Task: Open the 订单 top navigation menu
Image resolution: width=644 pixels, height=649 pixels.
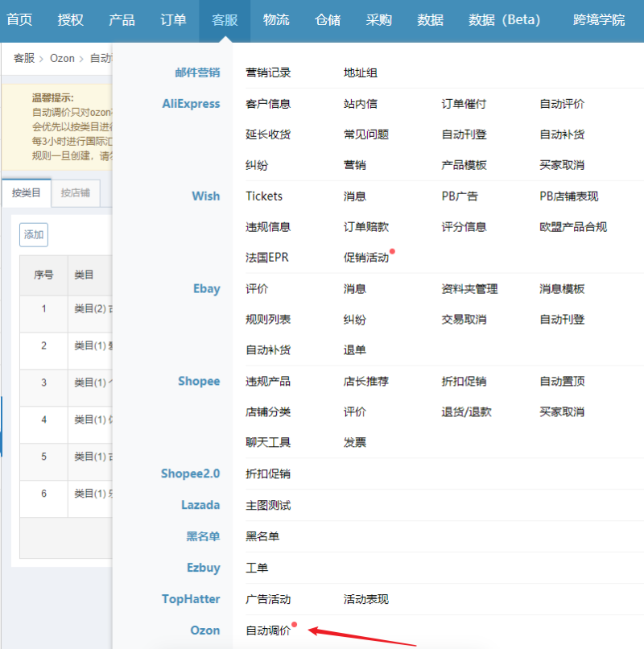Action: (173, 20)
